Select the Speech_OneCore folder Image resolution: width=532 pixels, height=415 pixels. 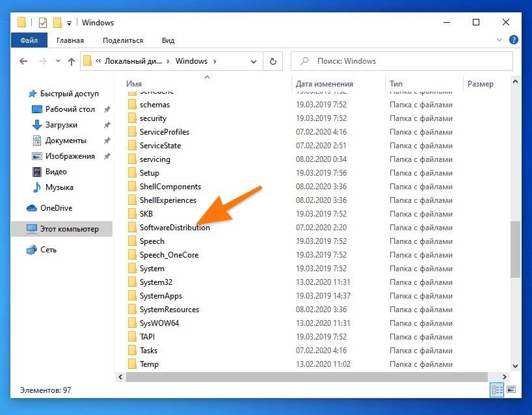(x=169, y=255)
